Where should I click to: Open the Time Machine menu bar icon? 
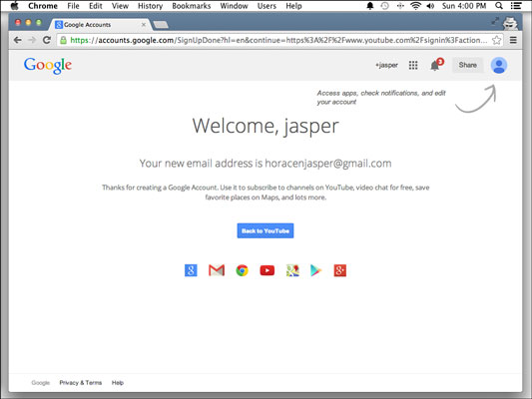click(x=384, y=6)
